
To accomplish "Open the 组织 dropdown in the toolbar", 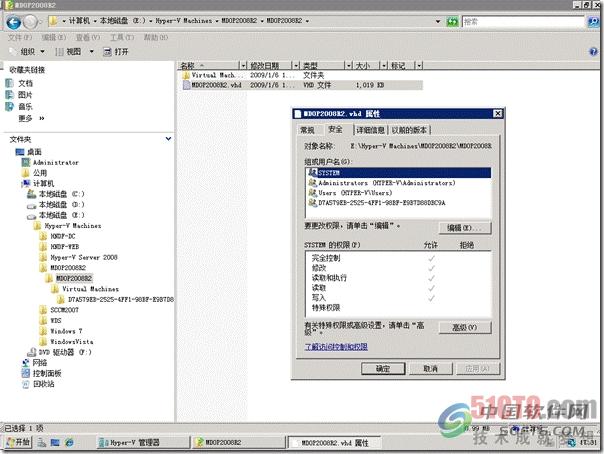I will point(27,52).
